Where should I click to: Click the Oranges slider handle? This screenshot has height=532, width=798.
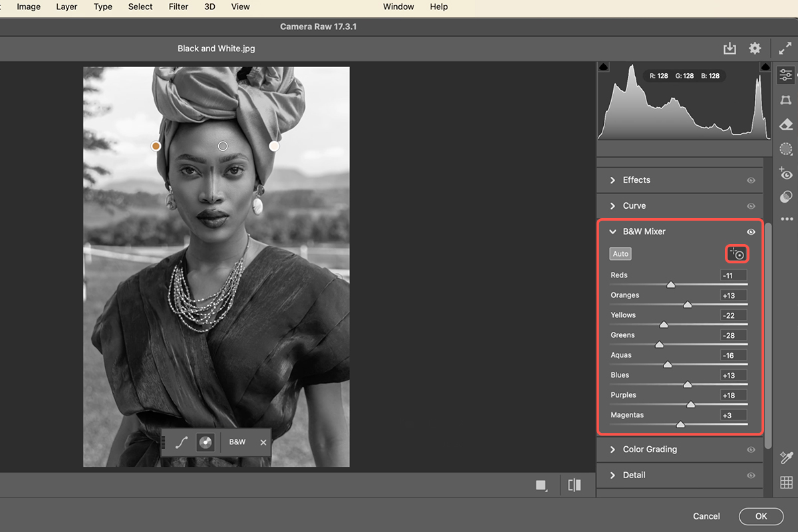[x=688, y=305]
